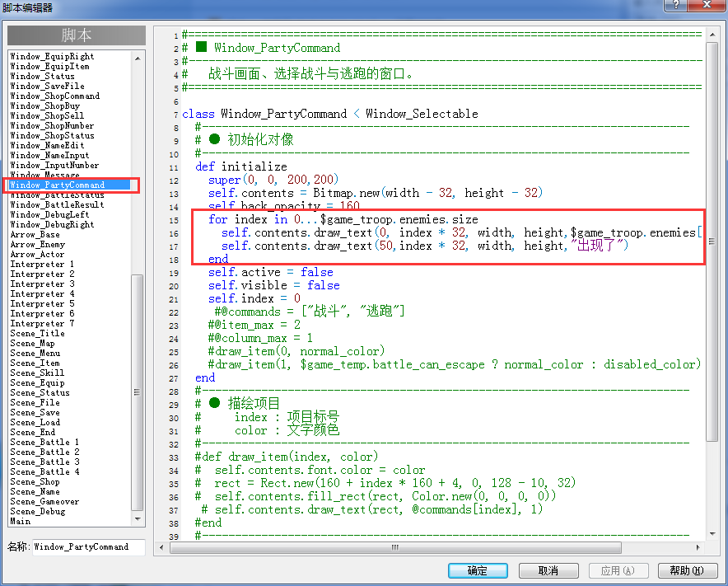
Task: Select Window_SaveFile script
Action: point(48,86)
